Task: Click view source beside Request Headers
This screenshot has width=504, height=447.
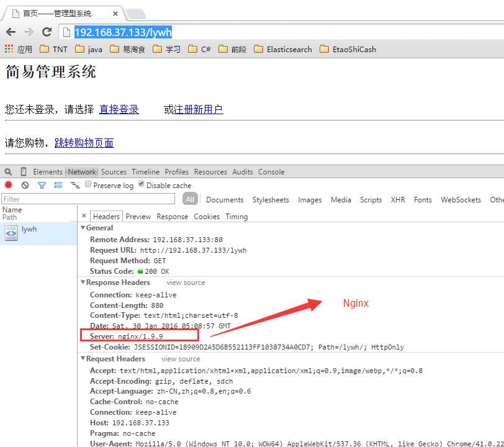Action: pyautogui.click(x=181, y=359)
